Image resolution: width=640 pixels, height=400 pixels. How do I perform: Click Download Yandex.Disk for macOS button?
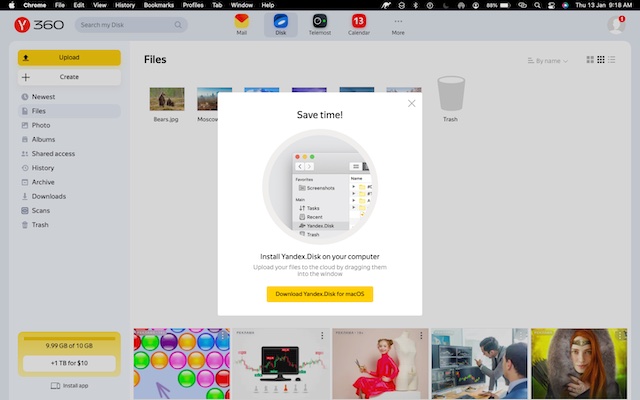click(x=320, y=294)
